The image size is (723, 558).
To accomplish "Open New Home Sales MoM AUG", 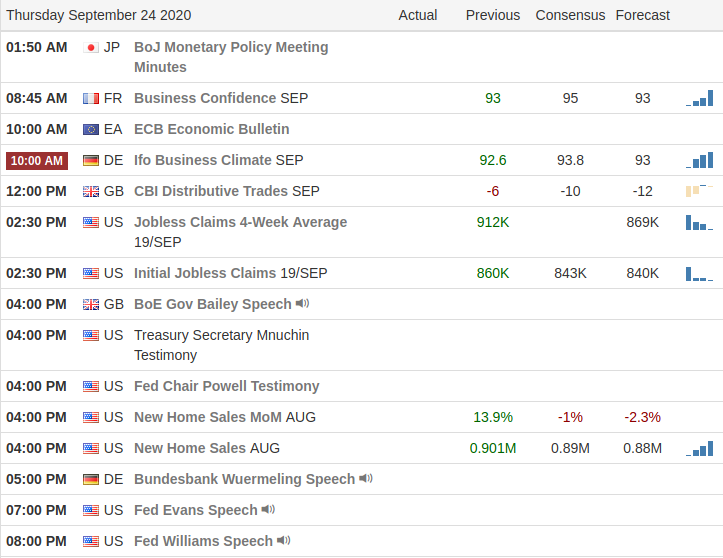I will coord(224,417).
